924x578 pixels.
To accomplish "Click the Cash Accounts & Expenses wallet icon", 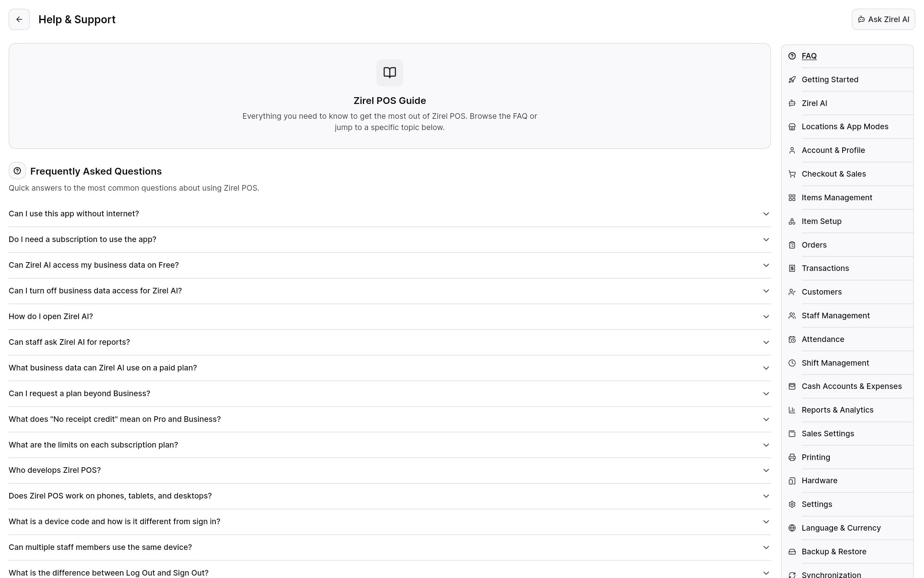I will pyautogui.click(x=792, y=387).
